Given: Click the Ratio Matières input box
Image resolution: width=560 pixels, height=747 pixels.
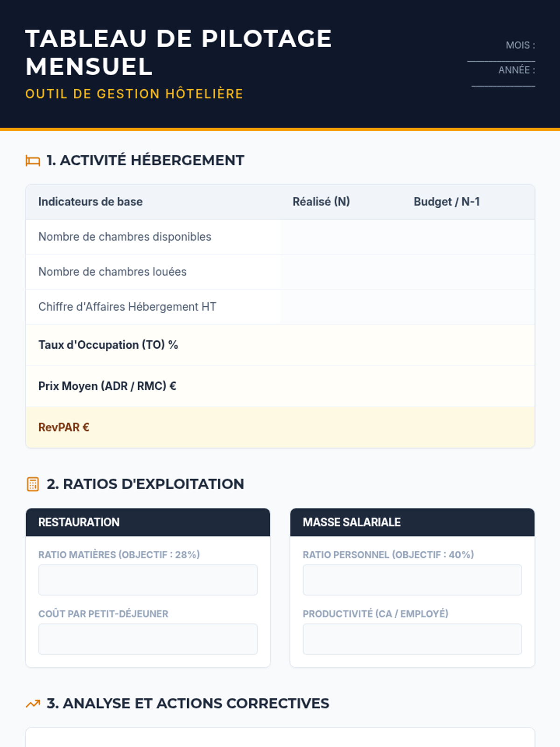Looking at the screenshot, I should [x=147, y=580].
